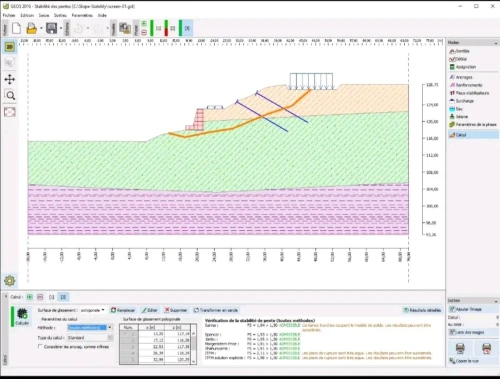Select the Renforcements mode
500x379 pixels.
(x=466, y=85)
